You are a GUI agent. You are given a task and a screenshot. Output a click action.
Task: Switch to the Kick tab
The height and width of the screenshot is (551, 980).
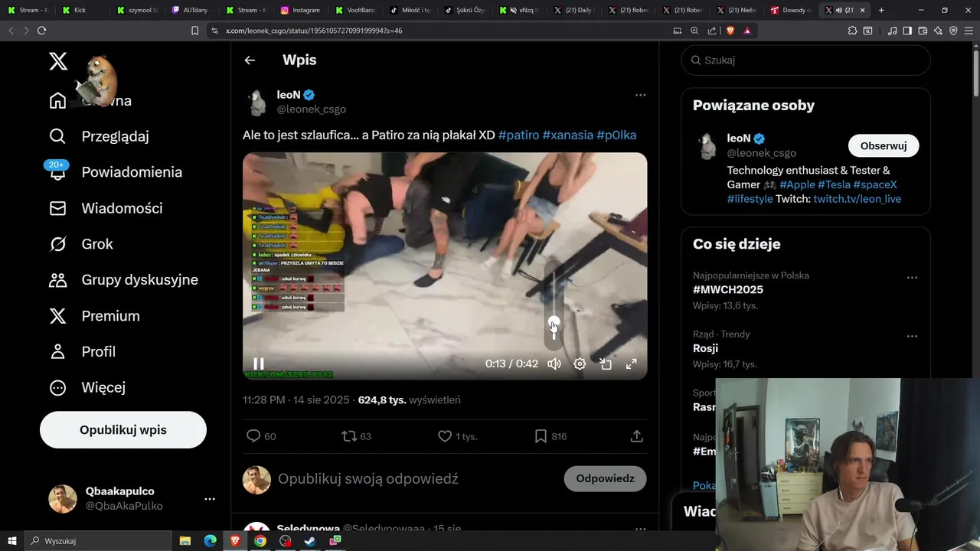click(x=80, y=10)
